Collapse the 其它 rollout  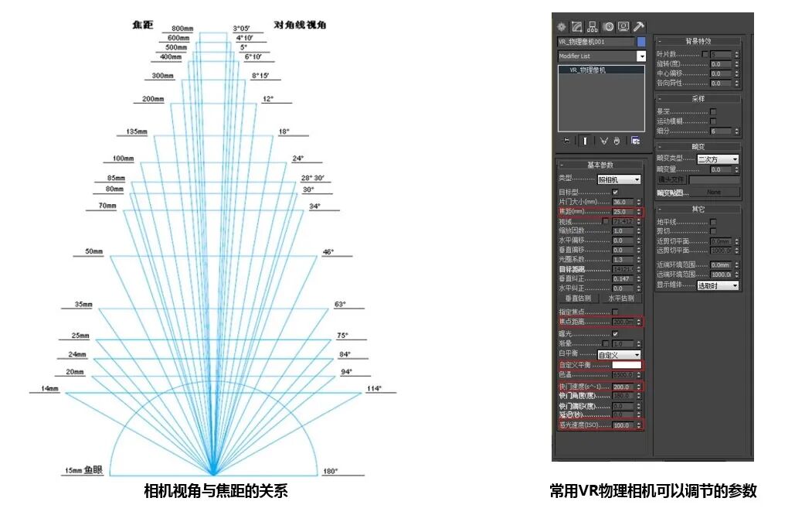pyautogui.click(x=698, y=210)
